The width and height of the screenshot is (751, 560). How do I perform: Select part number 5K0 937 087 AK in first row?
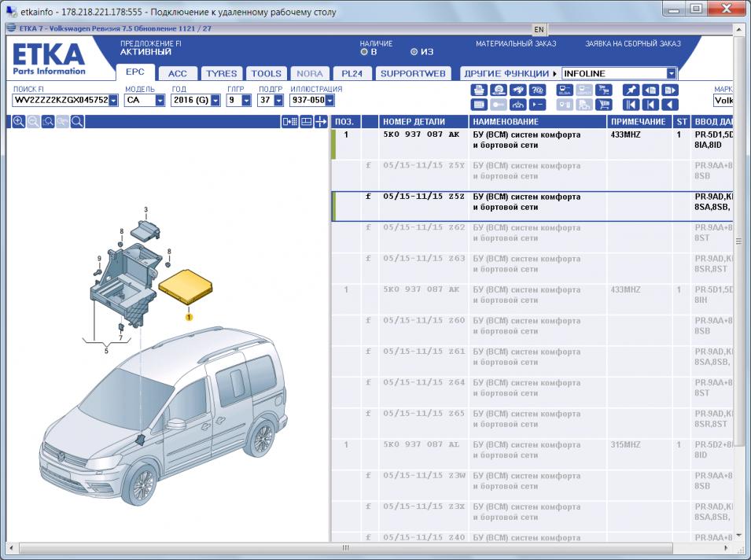421,134
